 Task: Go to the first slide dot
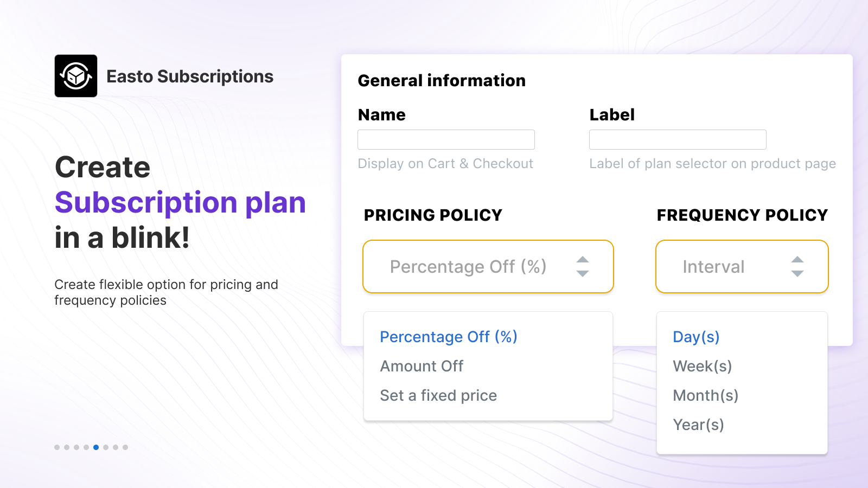57,447
